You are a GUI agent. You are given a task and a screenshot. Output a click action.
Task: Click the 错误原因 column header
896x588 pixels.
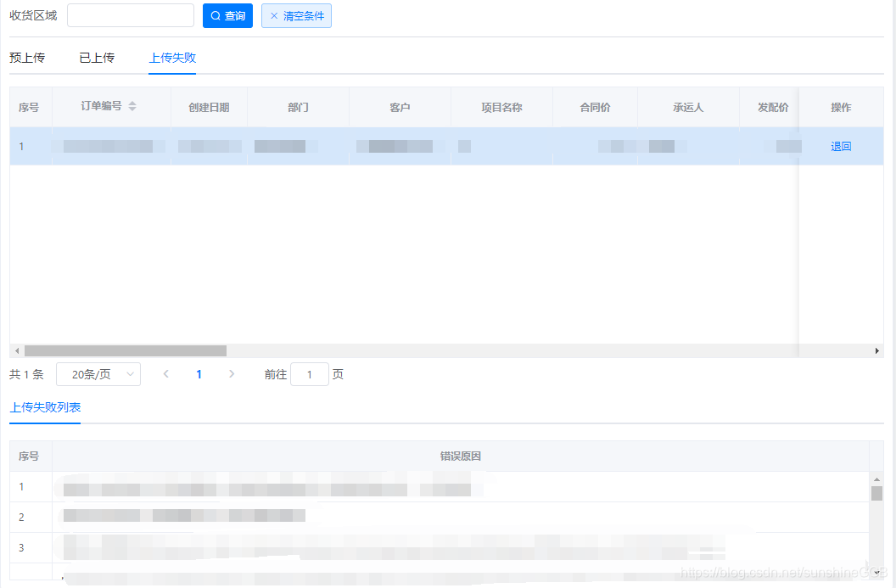click(x=461, y=456)
